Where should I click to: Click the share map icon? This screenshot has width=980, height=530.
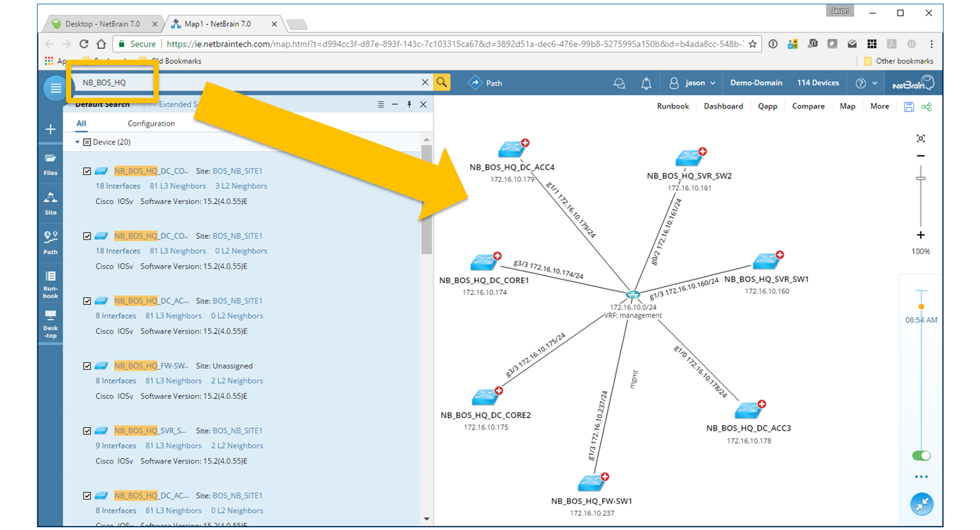point(926,107)
